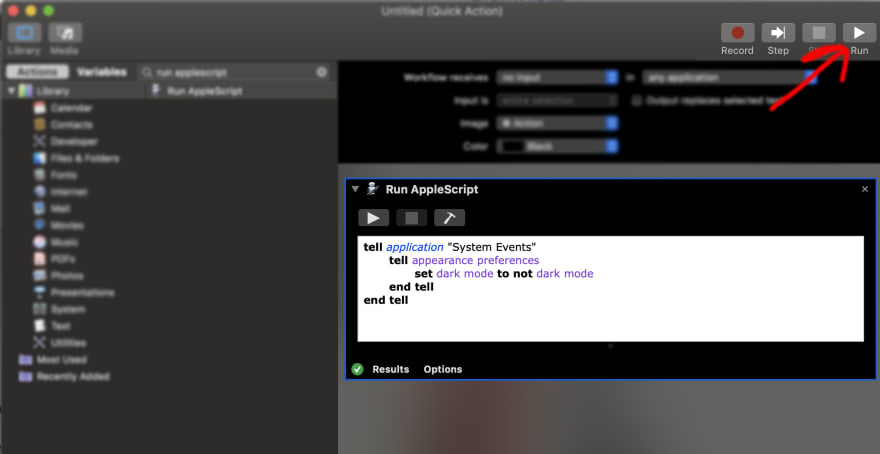The width and height of the screenshot is (880, 454).
Task: Switch to the Variables tab
Action: [x=102, y=72]
